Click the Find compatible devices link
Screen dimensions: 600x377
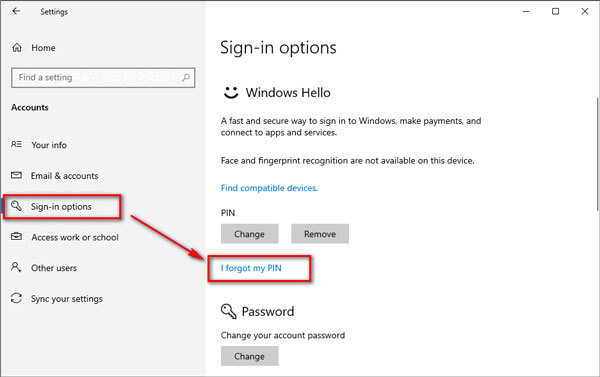[269, 188]
